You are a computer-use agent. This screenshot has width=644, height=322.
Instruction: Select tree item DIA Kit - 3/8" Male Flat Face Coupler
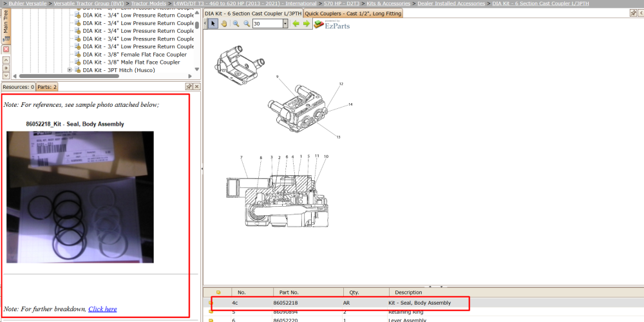(x=131, y=62)
